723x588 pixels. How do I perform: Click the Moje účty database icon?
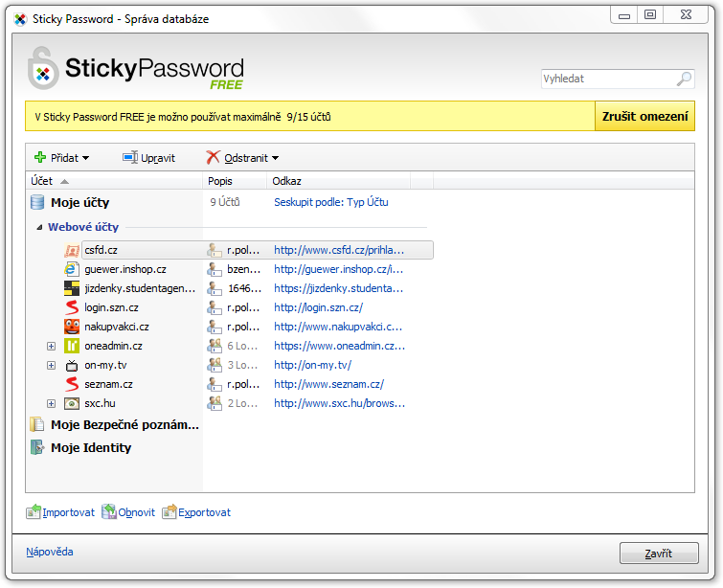click(37, 202)
